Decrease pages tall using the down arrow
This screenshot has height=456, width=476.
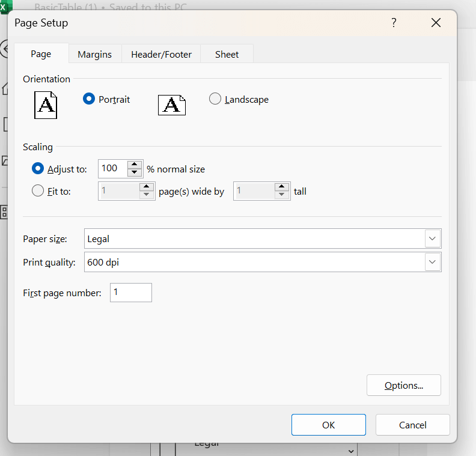(x=281, y=195)
